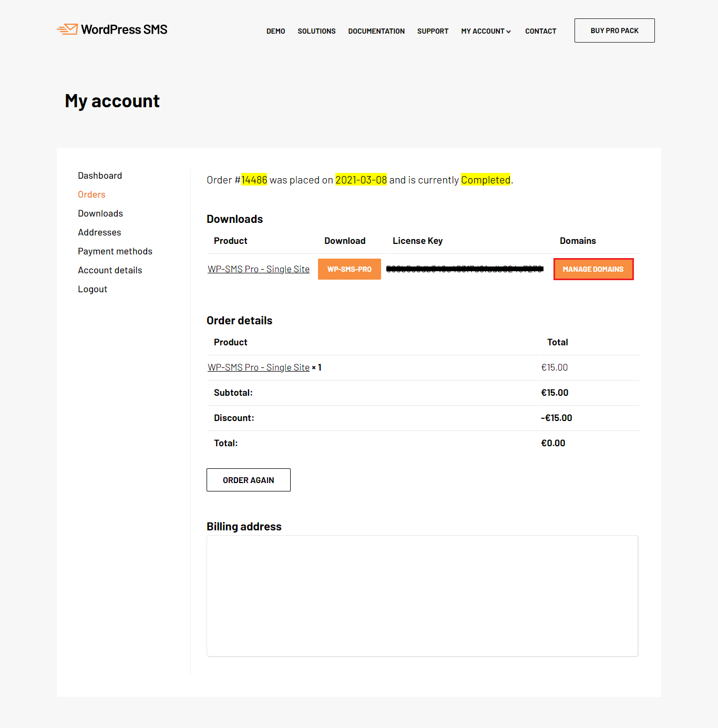Viewport: 718px width, 728px height.
Task: Click the Downloads section heading
Action: (x=235, y=219)
